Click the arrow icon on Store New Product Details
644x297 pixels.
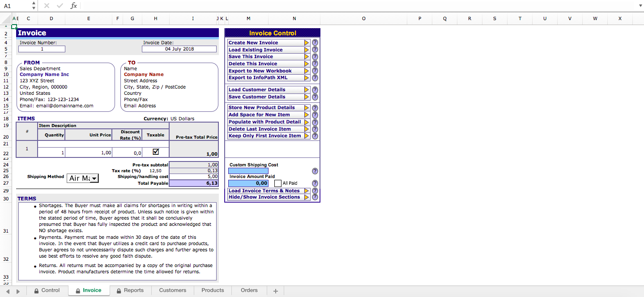[307, 107]
